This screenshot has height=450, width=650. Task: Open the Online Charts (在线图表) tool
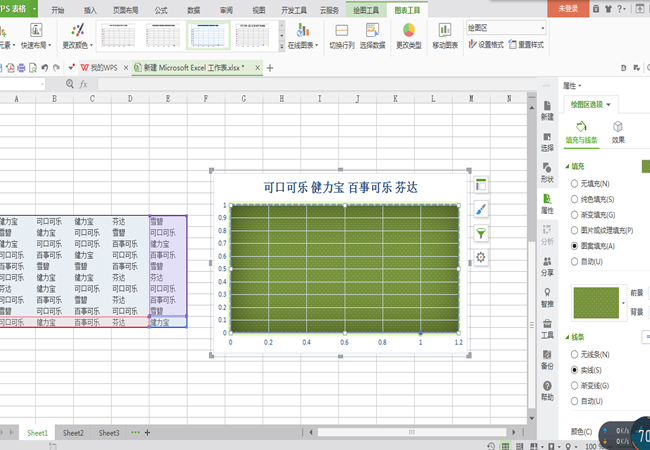point(303,36)
